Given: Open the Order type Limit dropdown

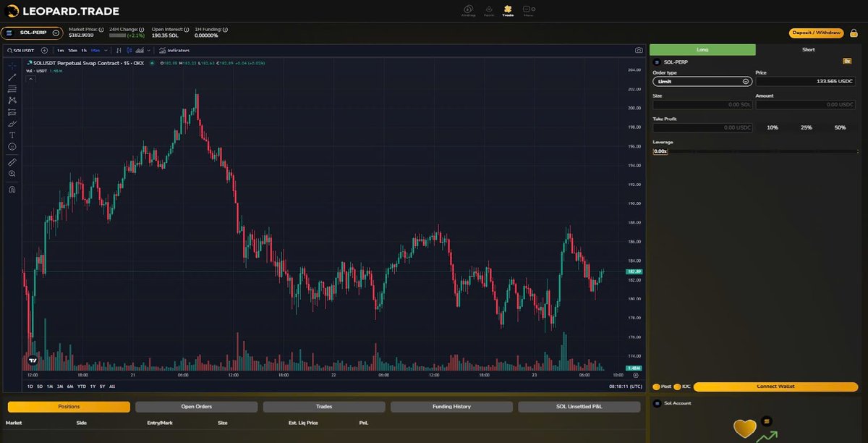Looking at the screenshot, I should 702,82.
